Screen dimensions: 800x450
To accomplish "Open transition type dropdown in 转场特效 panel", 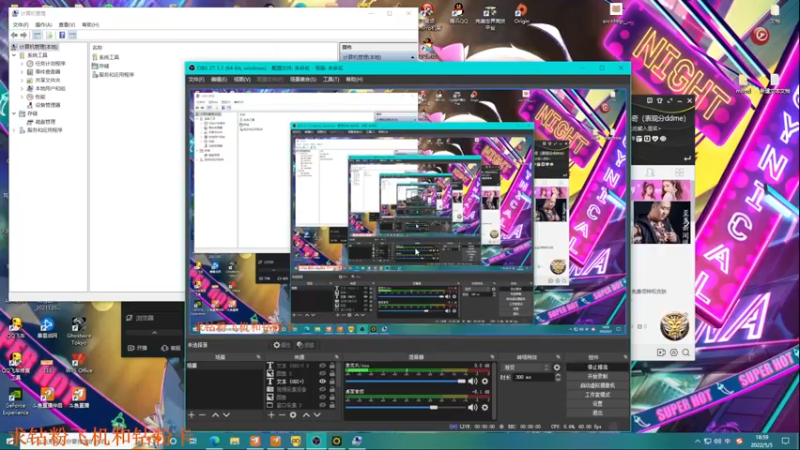I will point(527,367).
